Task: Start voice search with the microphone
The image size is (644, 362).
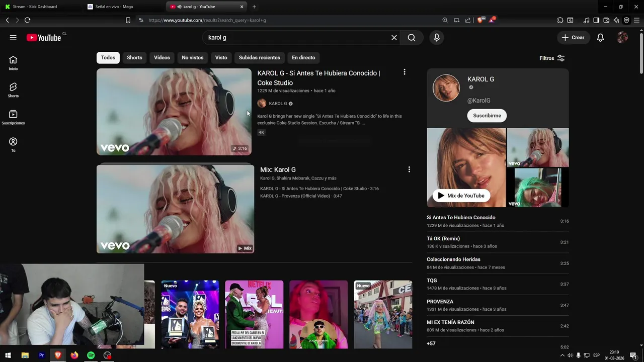Action: coord(436,38)
